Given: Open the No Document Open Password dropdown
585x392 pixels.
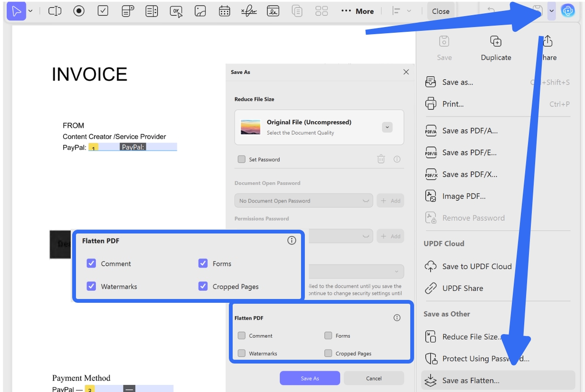Looking at the screenshot, I should point(304,201).
